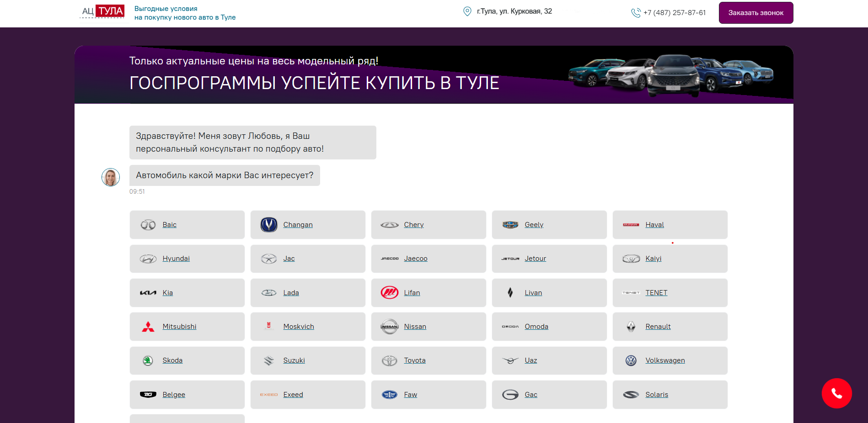This screenshot has width=868, height=423.
Task: Click the Nissan brand logo icon
Action: click(x=390, y=327)
